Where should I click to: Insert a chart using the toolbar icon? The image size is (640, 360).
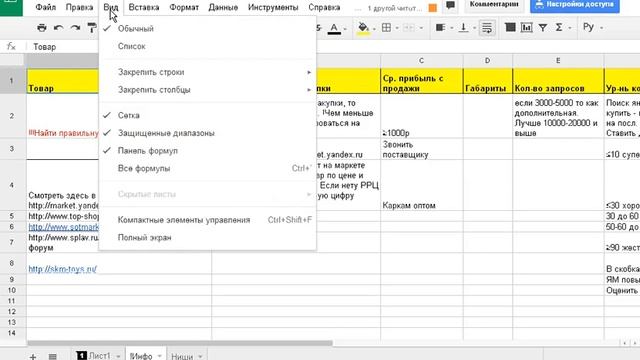(527, 27)
